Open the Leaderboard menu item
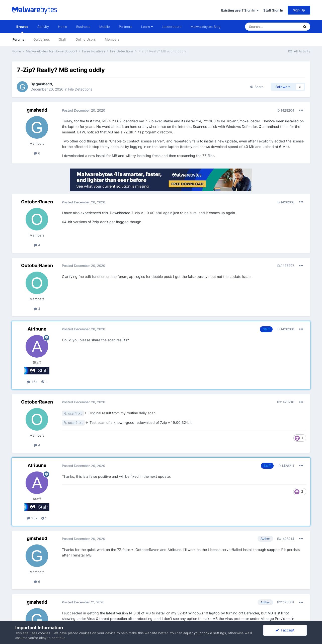 pos(172,27)
